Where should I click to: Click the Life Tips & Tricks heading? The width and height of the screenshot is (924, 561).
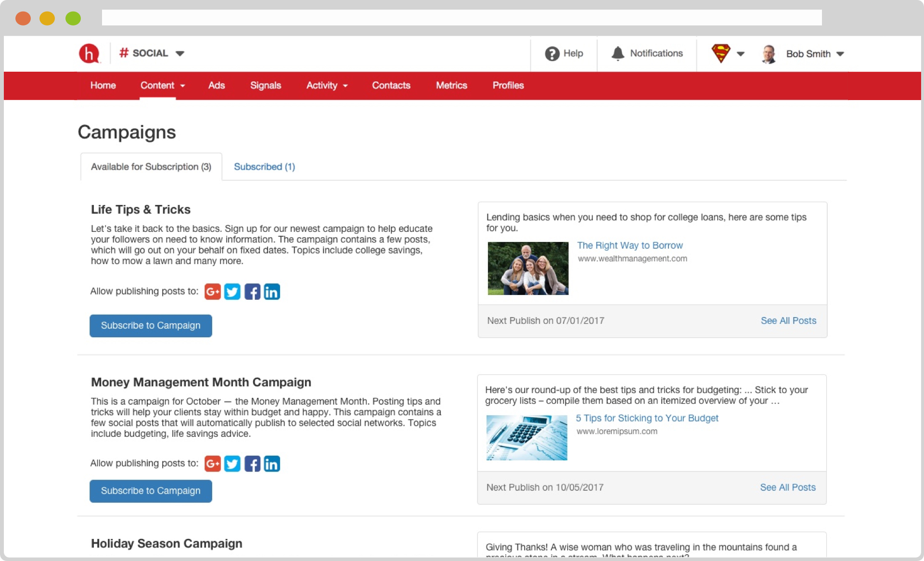(x=141, y=210)
